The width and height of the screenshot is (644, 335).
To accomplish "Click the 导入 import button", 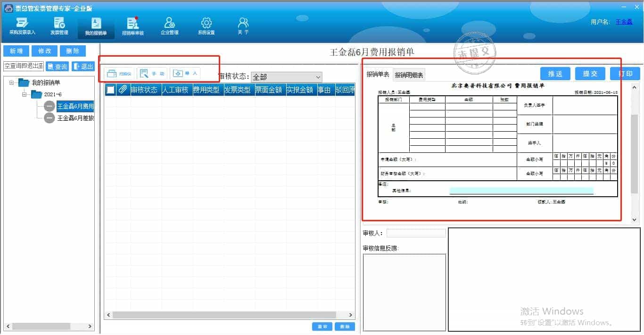I will click(185, 74).
